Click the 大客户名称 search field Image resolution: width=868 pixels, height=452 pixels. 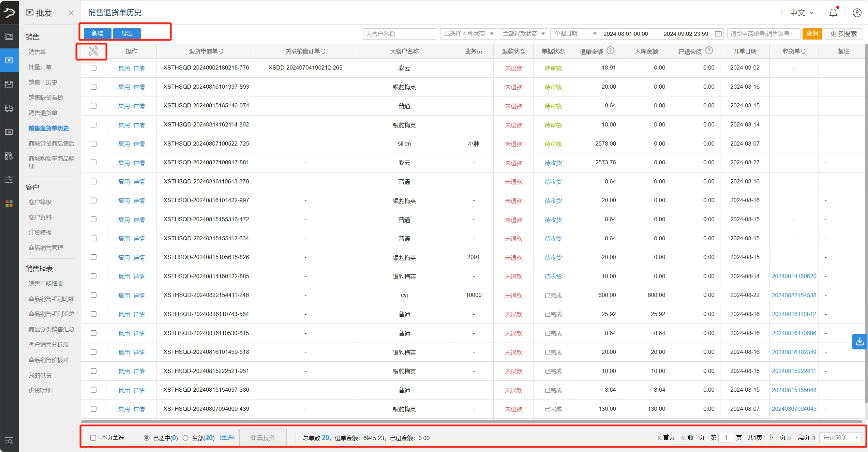(399, 34)
